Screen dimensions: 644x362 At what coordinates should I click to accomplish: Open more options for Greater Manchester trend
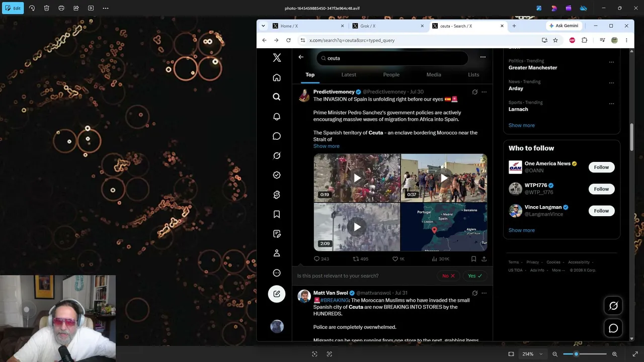[611, 62]
